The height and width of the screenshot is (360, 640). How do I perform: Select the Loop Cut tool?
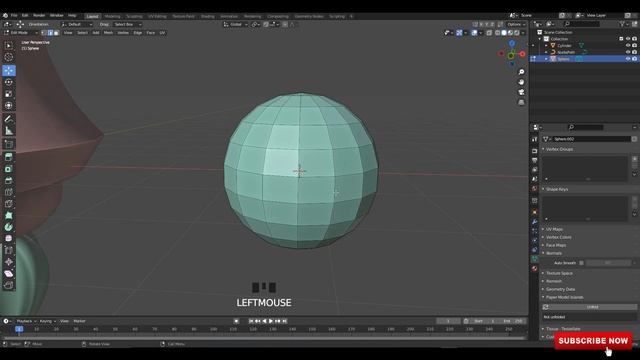(9, 192)
